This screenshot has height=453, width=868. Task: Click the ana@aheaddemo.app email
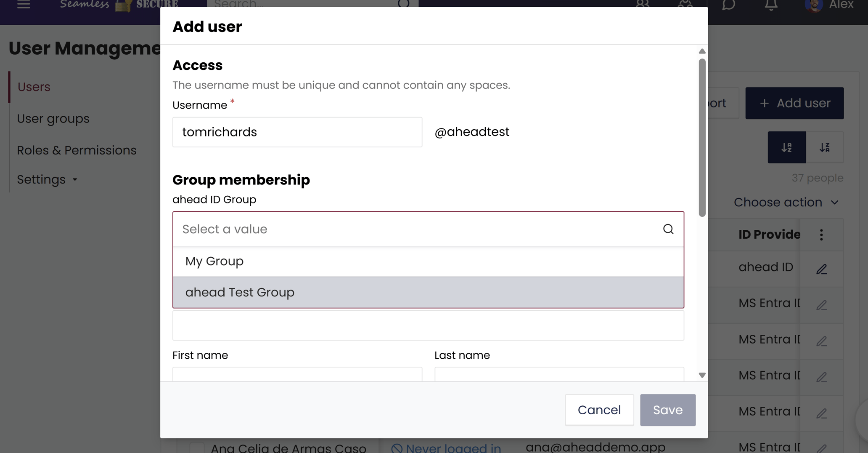(595, 447)
